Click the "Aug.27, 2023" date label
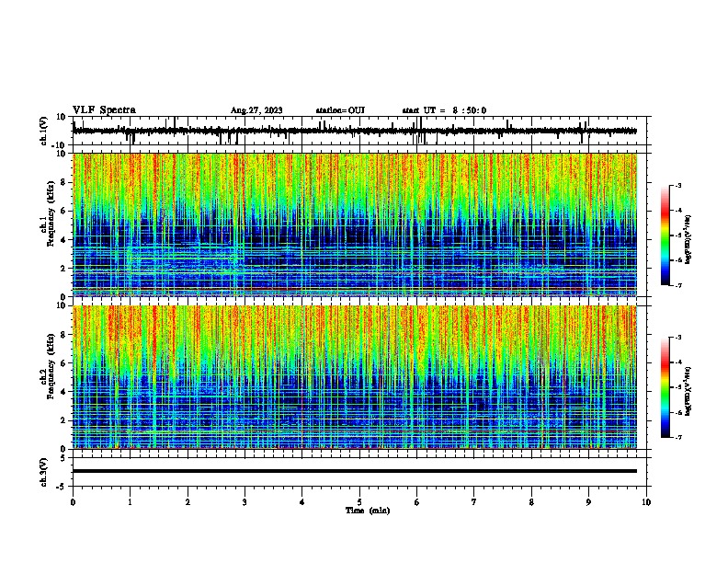Screen dimensions: 728x563 coord(256,110)
